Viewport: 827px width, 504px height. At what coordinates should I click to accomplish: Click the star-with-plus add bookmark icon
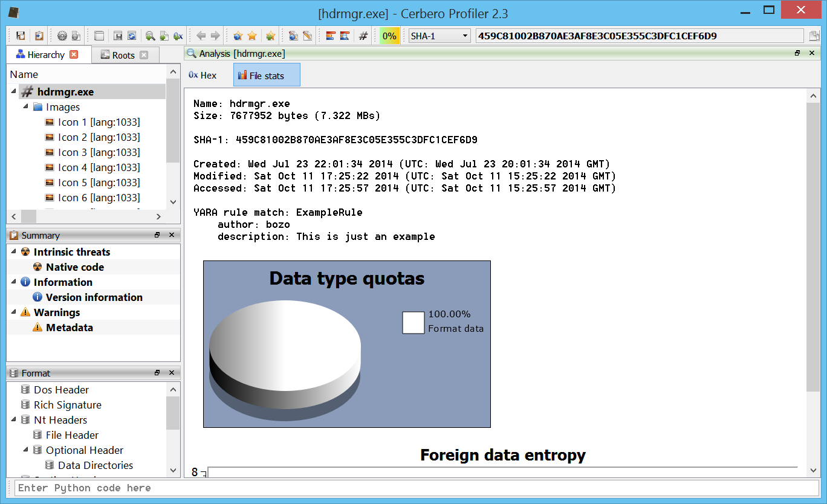(270, 36)
